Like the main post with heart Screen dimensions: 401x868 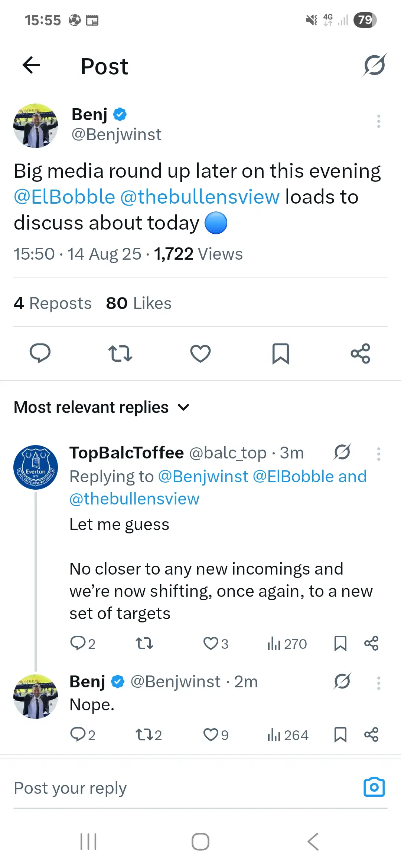click(200, 353)
